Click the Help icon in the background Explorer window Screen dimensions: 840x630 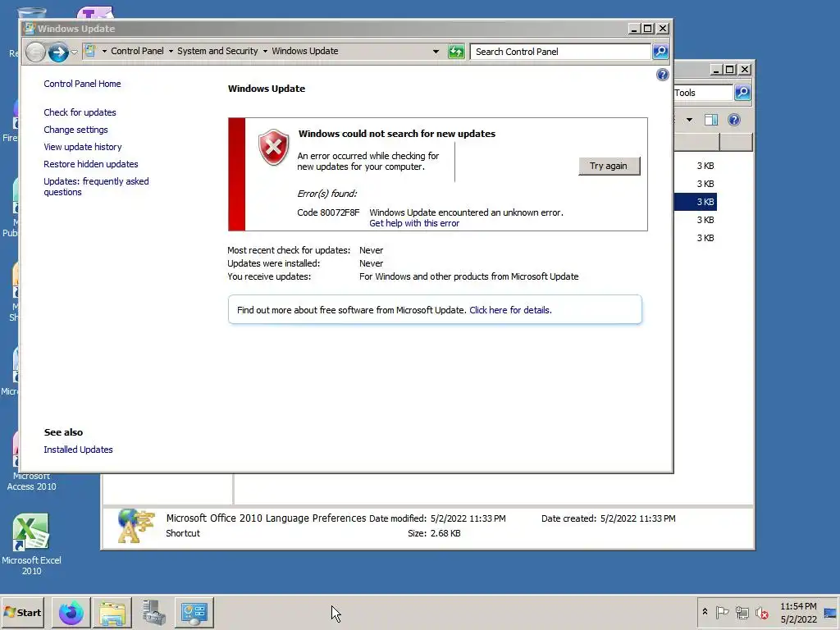point(734,120)
